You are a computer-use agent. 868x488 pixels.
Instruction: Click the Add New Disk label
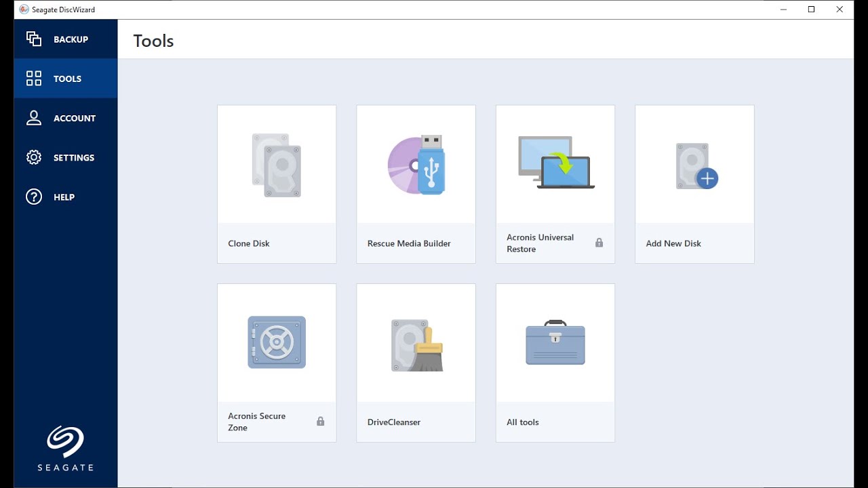(x=673, y=243)
